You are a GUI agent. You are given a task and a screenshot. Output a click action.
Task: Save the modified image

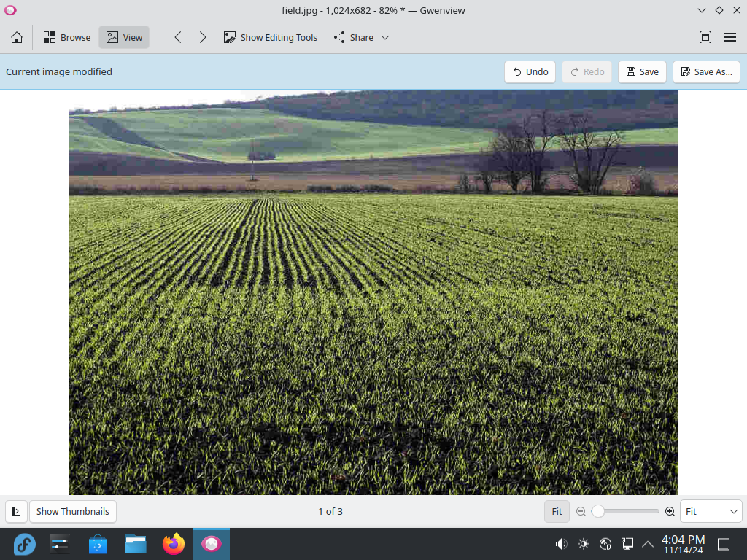642,72
